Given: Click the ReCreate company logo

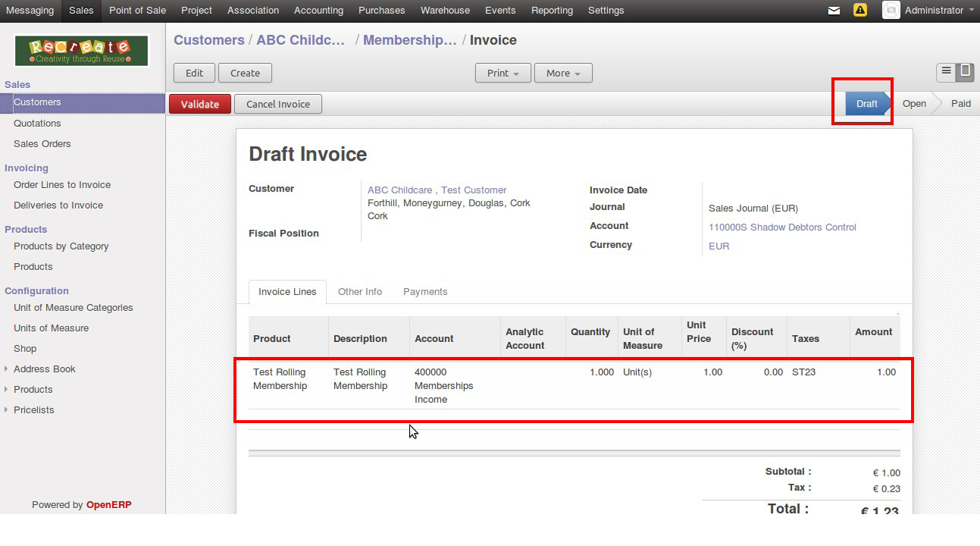Looking at the screenshot, I should point(82,51).
